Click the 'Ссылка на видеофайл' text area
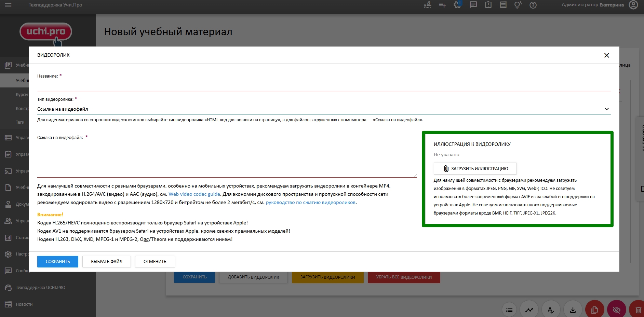The image size is (644, 317). pyautogui.click(x=227, y=159)
